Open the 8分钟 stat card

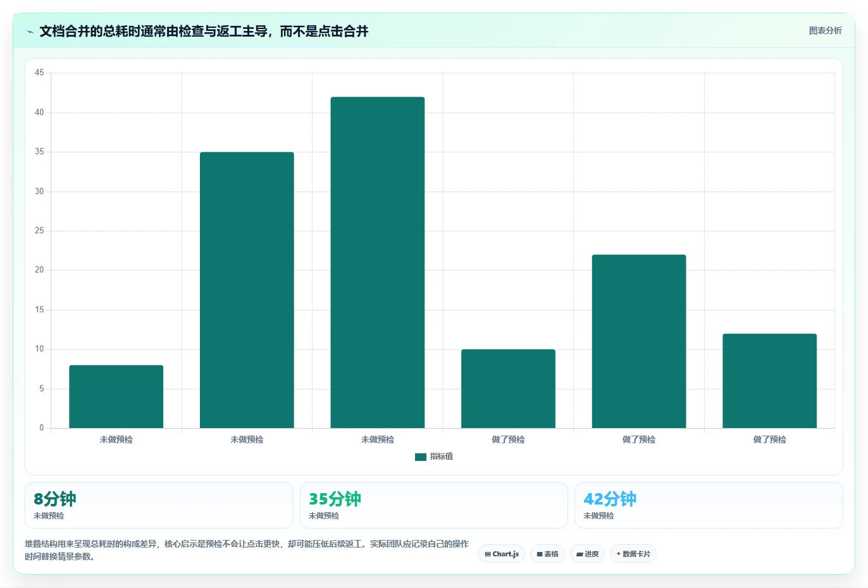tap(159, 505)
